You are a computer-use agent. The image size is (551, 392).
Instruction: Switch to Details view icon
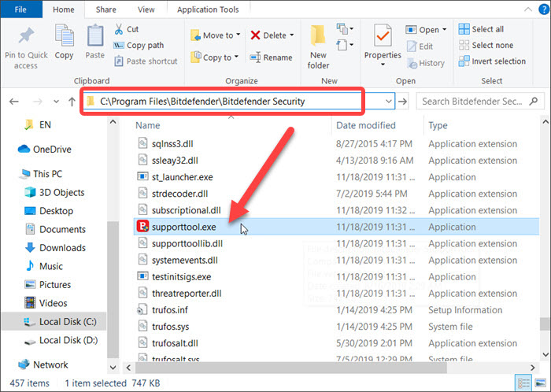[523, 383]
